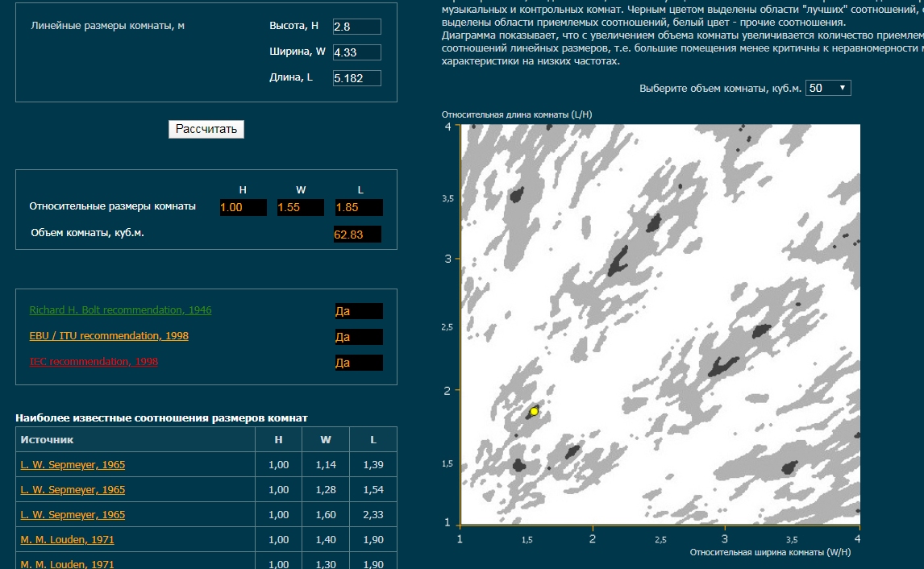Click the relative L value field 1.85
Image resolution: width=924 pixels, height=569 pixels.
coord(359,208)
